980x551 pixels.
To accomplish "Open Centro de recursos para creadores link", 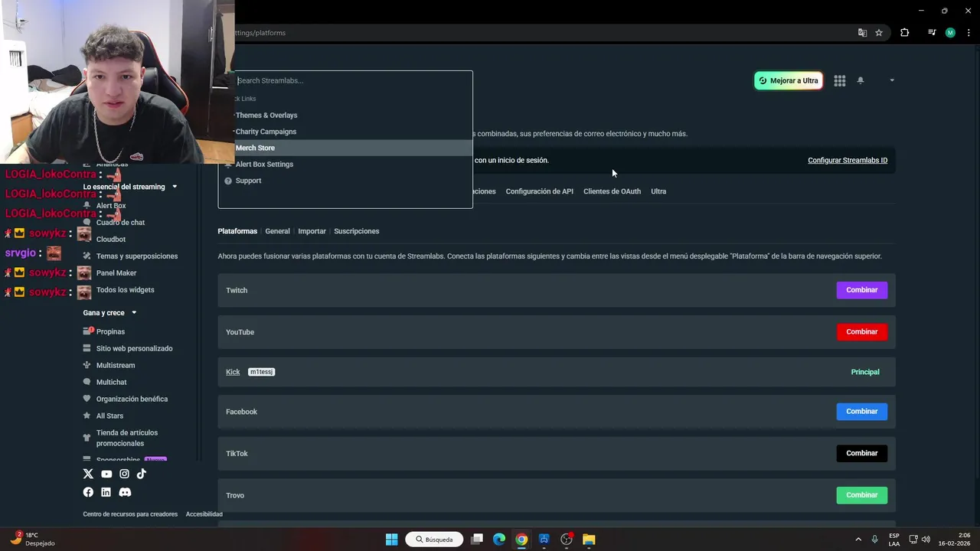I will click(130, 514).
